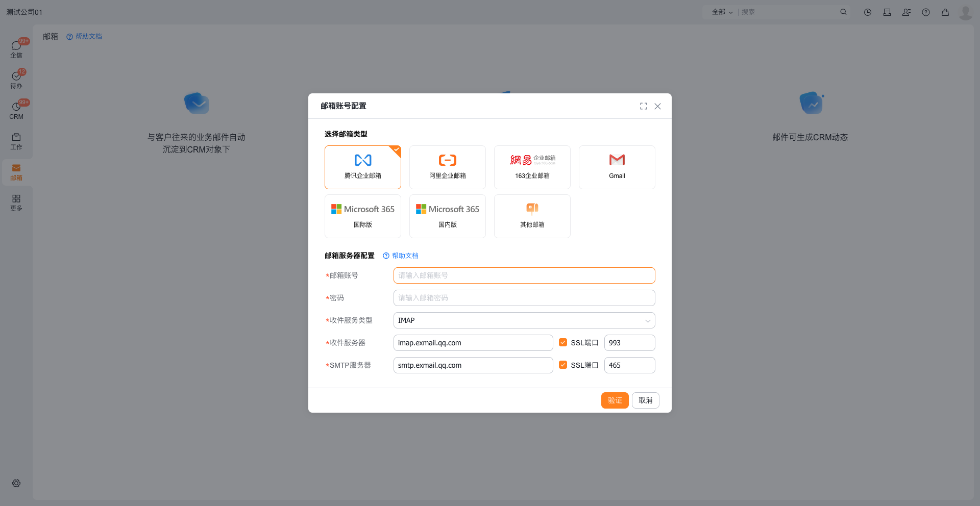Toggle SSL checkbox for SMTP server
The image size is (980, 506).
coord(563,365)
